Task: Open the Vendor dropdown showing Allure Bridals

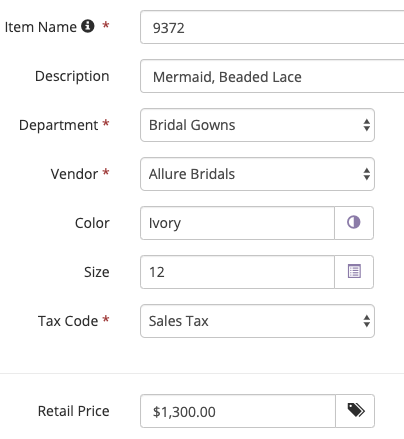Action: [x=257, y=174]
